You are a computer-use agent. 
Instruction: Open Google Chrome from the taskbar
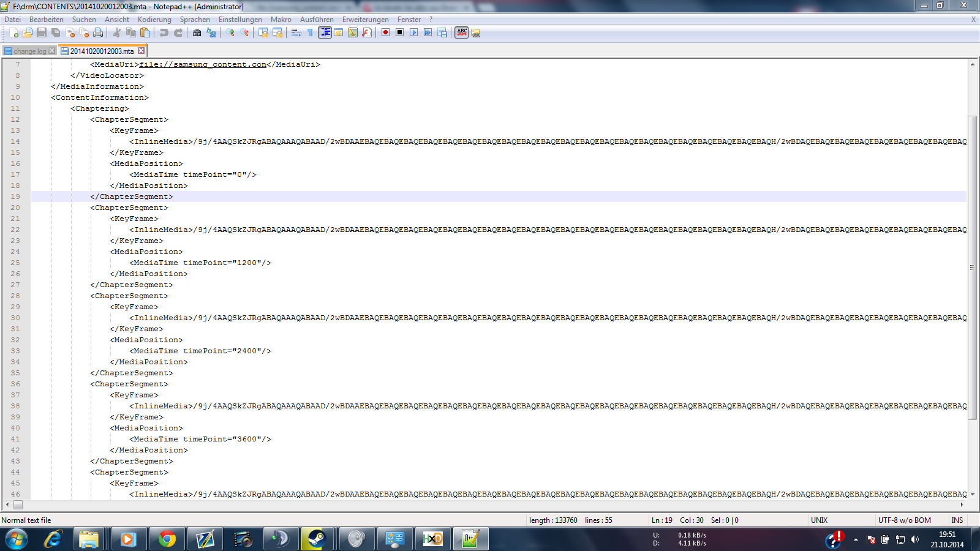pyautogui.click(x=167, y=539)
